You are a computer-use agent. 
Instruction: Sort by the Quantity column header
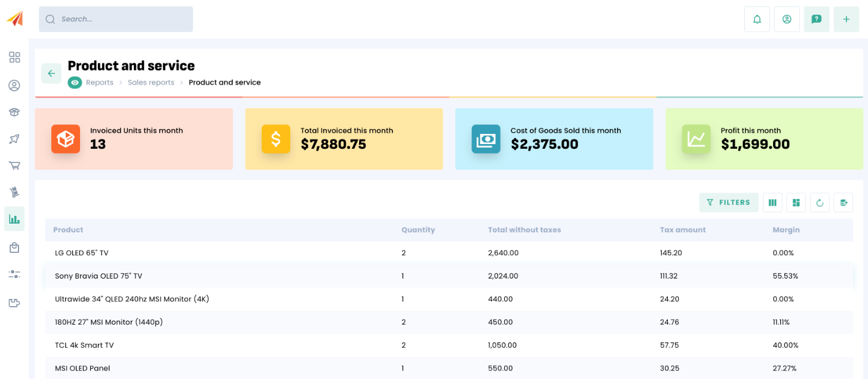click(x=418, y=230)
